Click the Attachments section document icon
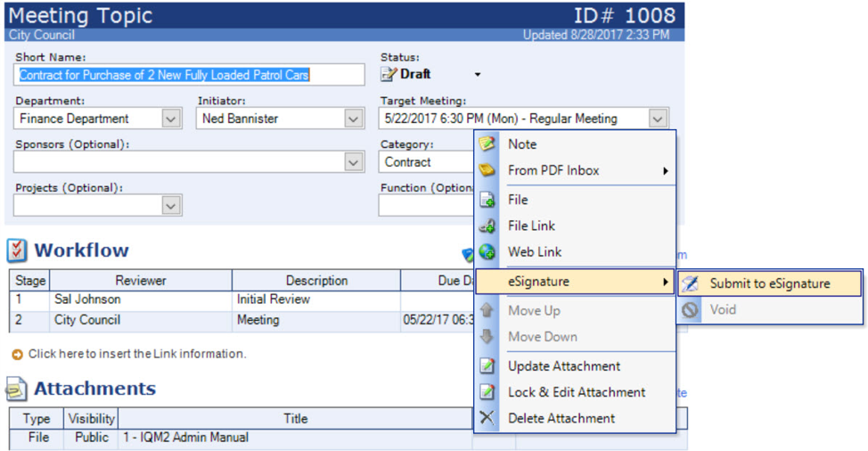868x451 pixels. coord(16,389)
